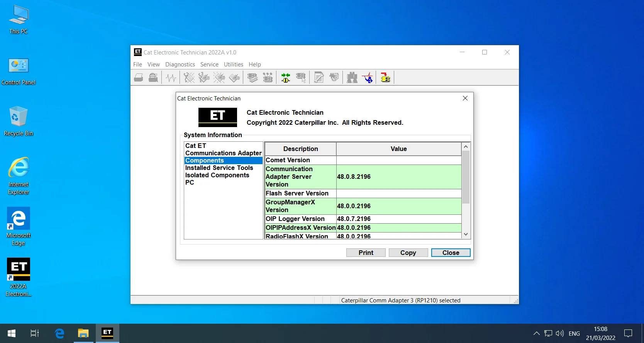The image size is (644, 343).
Task: Click the ECM select cursor icon
Action: 301,78
